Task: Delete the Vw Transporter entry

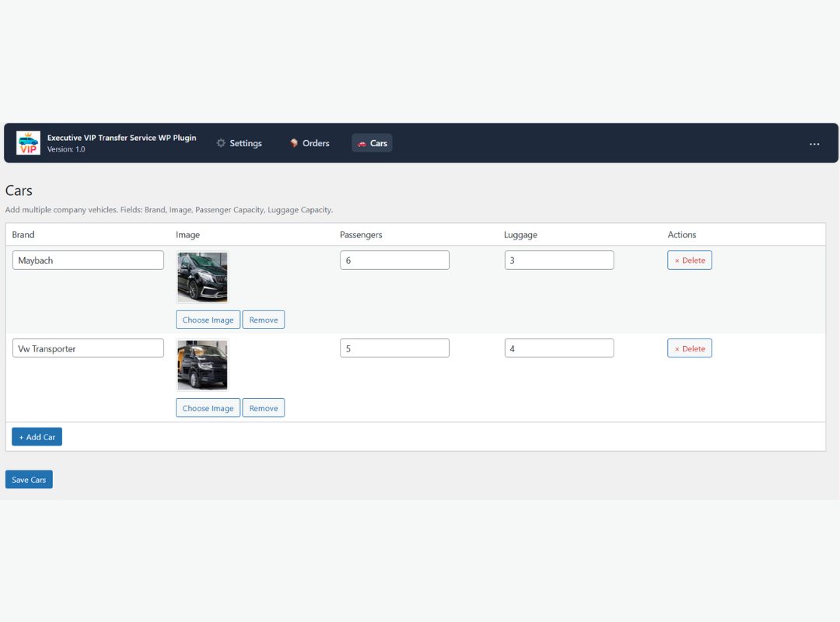Action: click(x=689, y=348)
